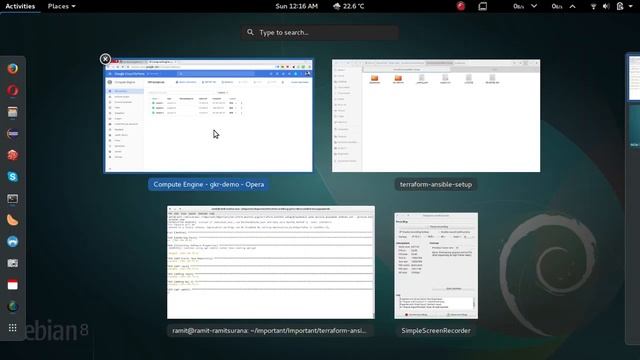Open the Files manager dock icon
This screenshot has height=360, width=640.
13,112
